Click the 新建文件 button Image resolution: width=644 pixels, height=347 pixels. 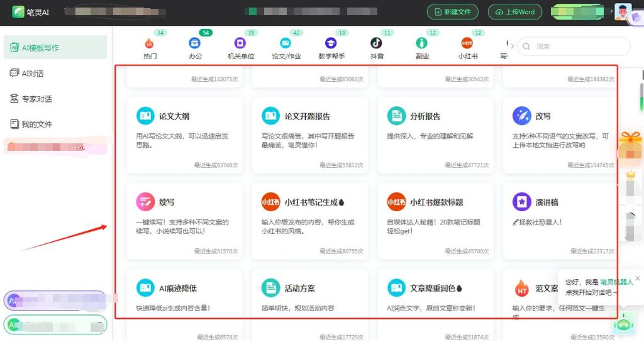click(x=453, y=12)
